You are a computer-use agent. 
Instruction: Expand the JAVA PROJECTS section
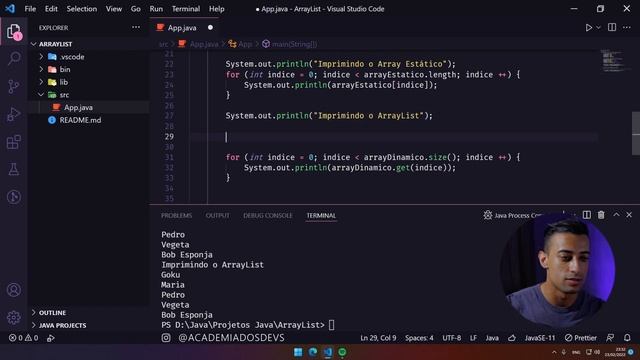click(x=89, y=325)
